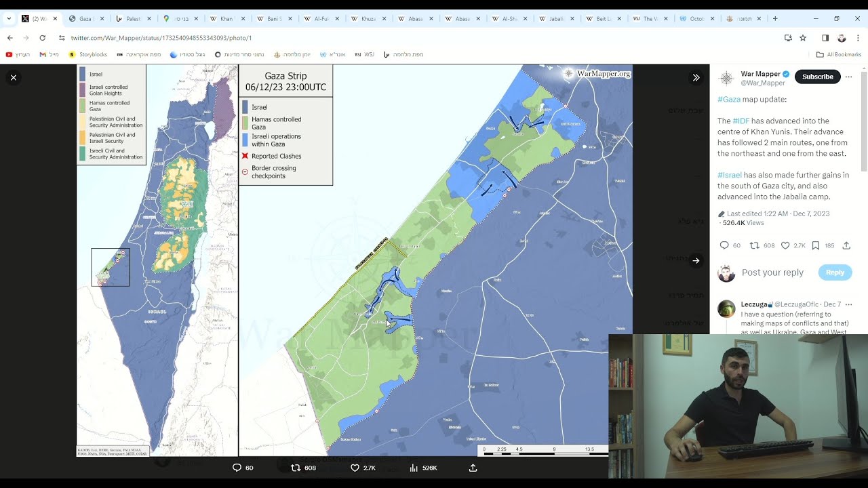
Task: Open the YouTube הערוץ bookmark
Action: [18, 54]
